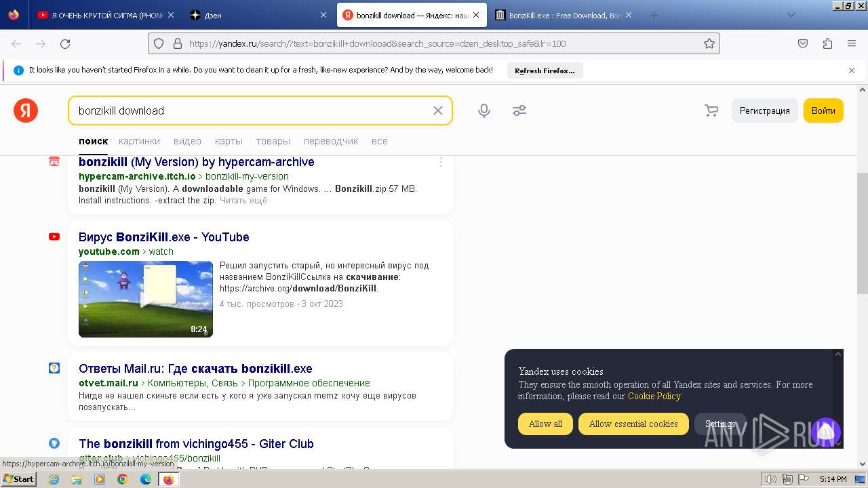Image resolution: width=868 pixels, height=488 pixels.
Task: Click the hypercam-archive.itch.io green URL
Action: [x=137, y=176]
